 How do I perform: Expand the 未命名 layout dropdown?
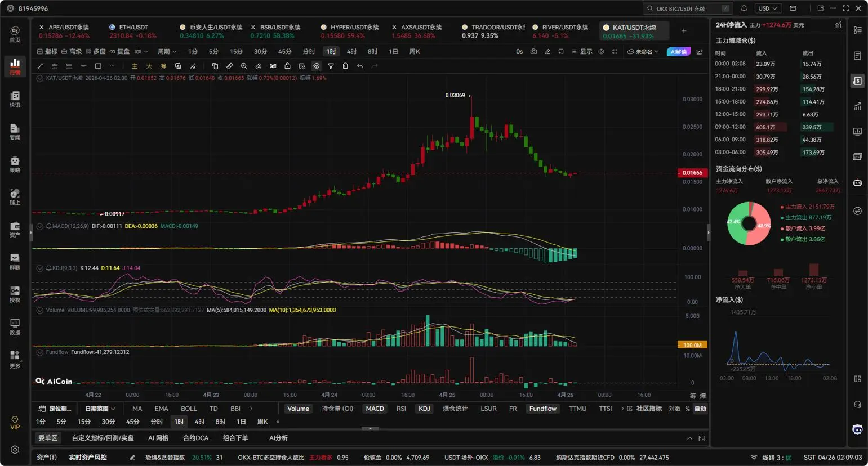click(643, 51)
